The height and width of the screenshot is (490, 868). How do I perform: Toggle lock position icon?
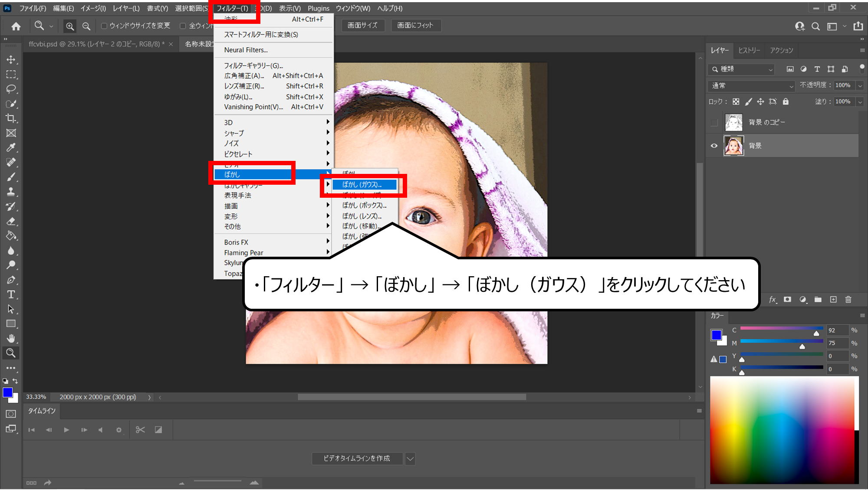tap(760, 101)
